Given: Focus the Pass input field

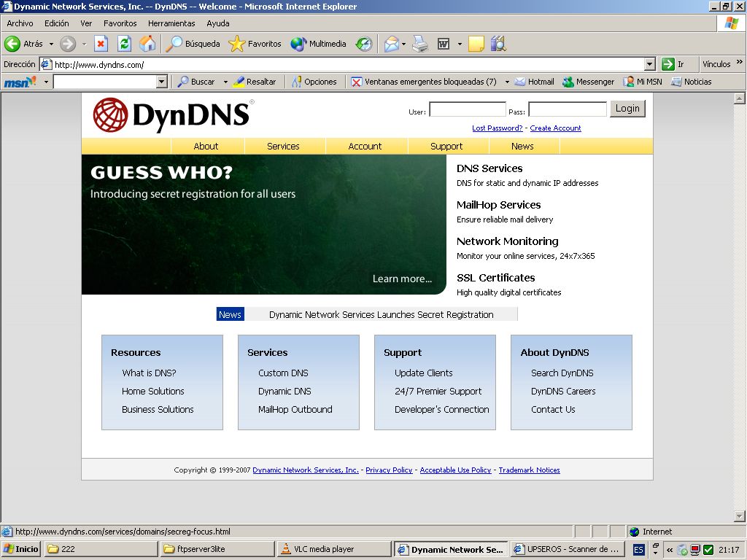Looking at the screenshot, I should (568, 109).
